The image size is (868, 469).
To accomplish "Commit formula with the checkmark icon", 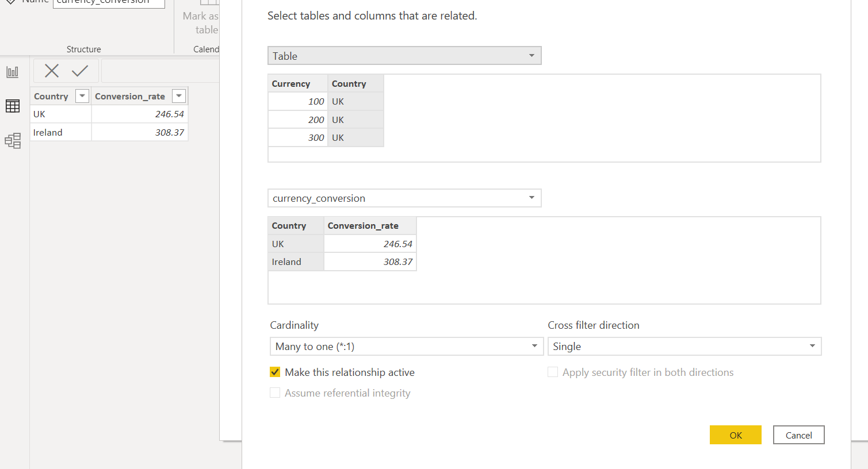I will [x=80, y=71].
